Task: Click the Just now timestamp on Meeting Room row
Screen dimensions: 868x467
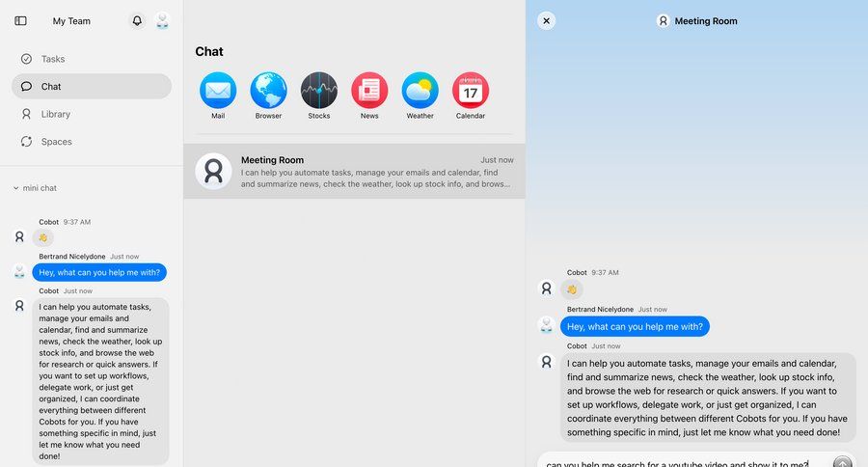Action: (x=497, y=160)
